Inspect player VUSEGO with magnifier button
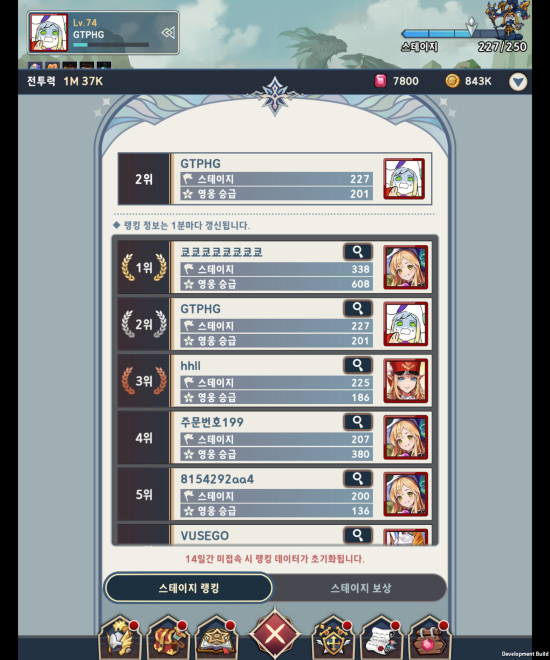 tap(358, 535)
